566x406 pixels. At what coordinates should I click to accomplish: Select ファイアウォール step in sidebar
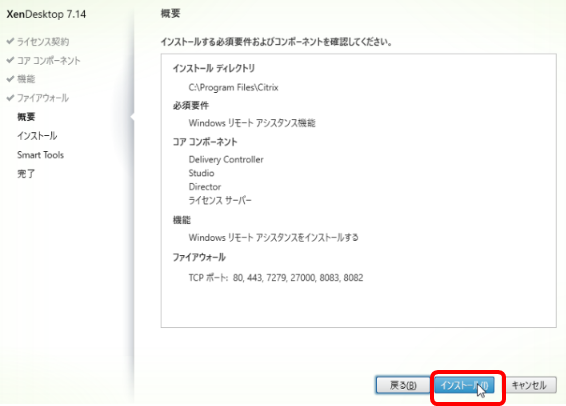[x=43, y=98]
